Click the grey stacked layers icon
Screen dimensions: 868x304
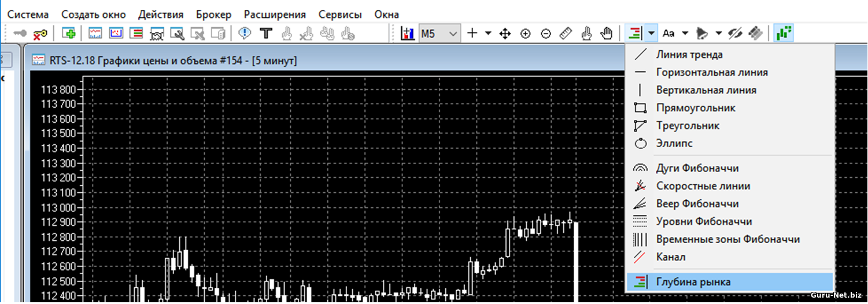pos(755,34)
